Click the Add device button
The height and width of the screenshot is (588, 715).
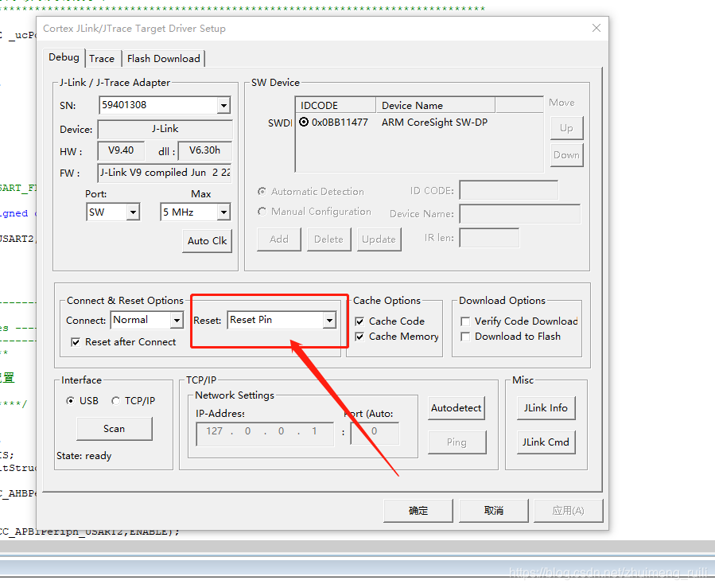click(279, 239)
